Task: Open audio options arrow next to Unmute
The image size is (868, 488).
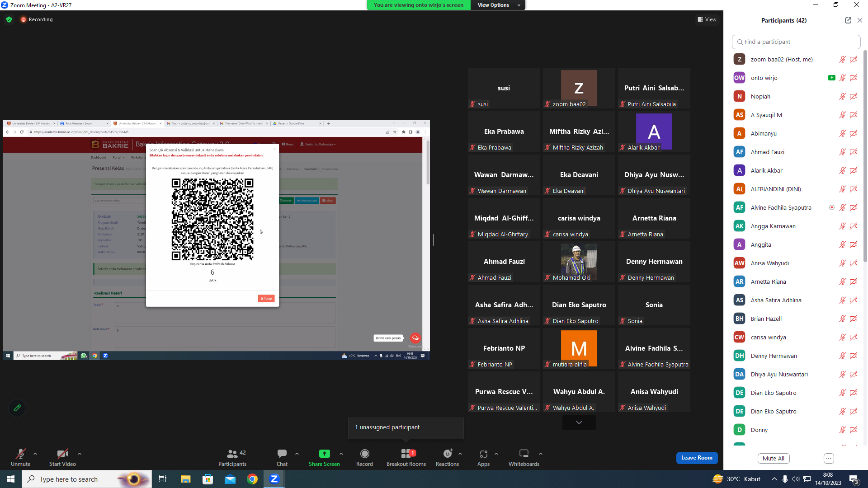Action: tap(35, 454)
